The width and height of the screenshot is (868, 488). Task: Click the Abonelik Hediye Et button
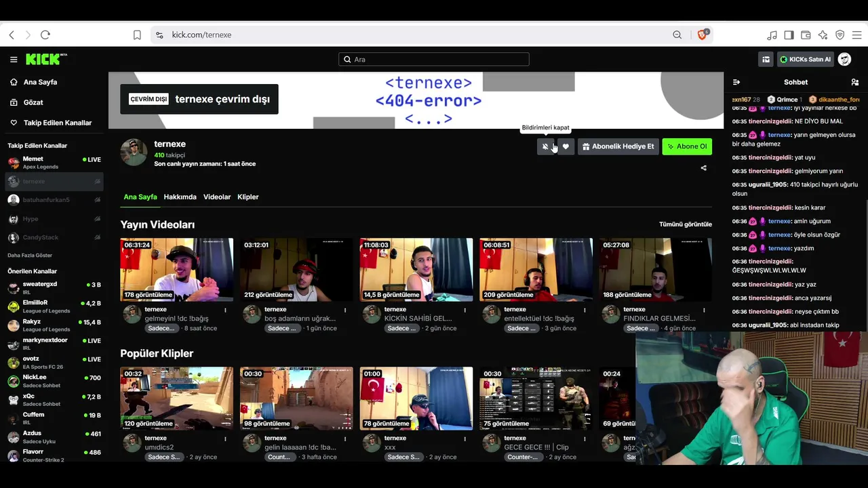(618, 146)
